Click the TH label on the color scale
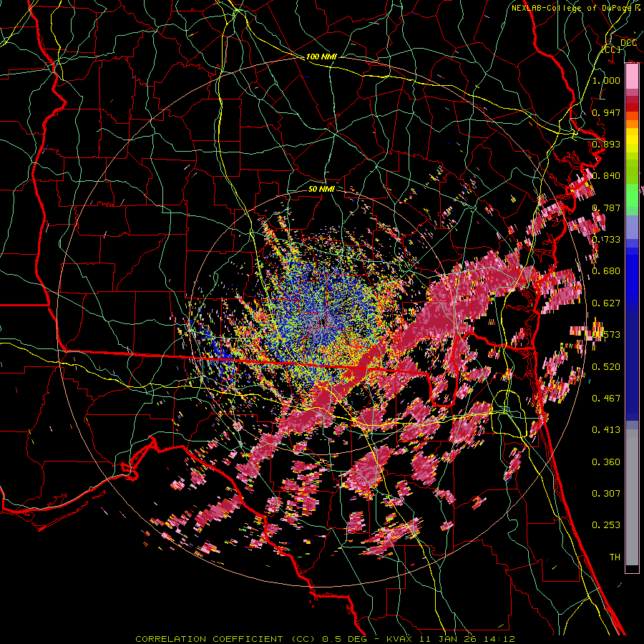This screenshot has width=644, height=644. (615, 557)
